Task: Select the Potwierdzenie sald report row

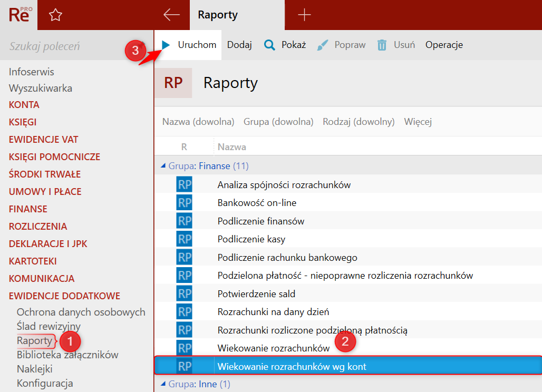Action: point(348,293)
